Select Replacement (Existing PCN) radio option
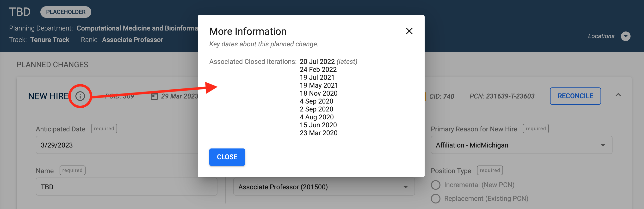 [x=435, y=198]
